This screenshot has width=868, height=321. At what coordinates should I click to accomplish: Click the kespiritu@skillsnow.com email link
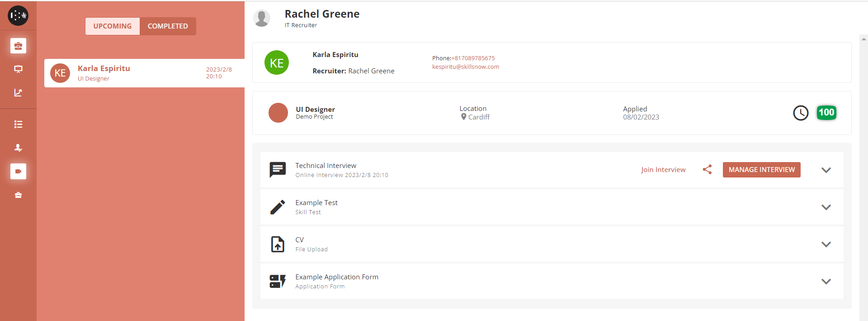point(465,67)
